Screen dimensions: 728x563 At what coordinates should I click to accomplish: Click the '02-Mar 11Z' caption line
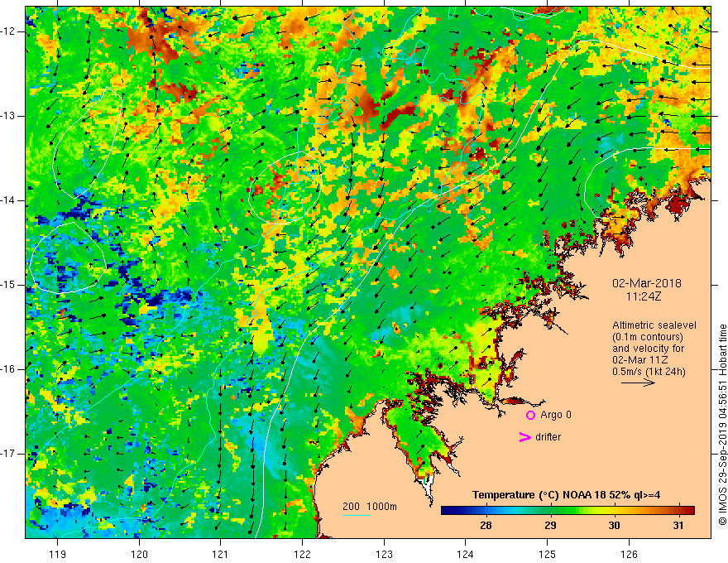(639, 360)
